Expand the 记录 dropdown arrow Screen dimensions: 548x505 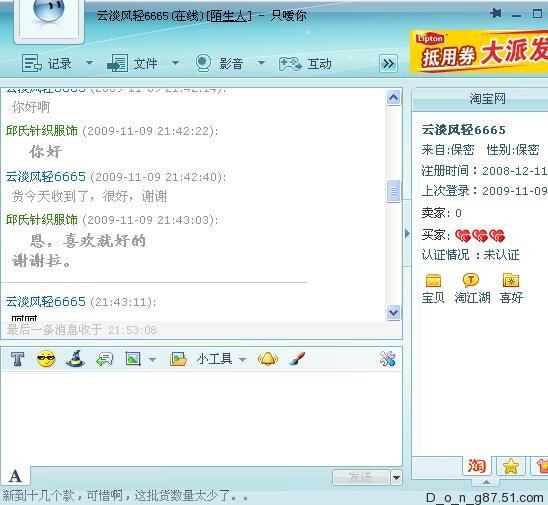tap(89, 63)
